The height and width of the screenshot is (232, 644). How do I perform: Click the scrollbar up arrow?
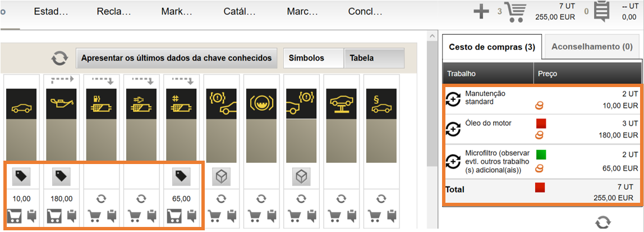click(x=431, y=38)
